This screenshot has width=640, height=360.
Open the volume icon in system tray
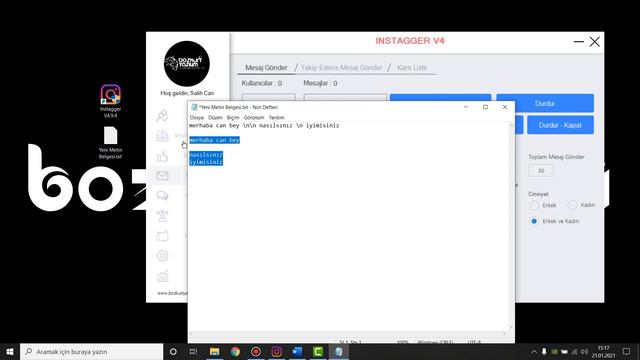pos(584,351)
